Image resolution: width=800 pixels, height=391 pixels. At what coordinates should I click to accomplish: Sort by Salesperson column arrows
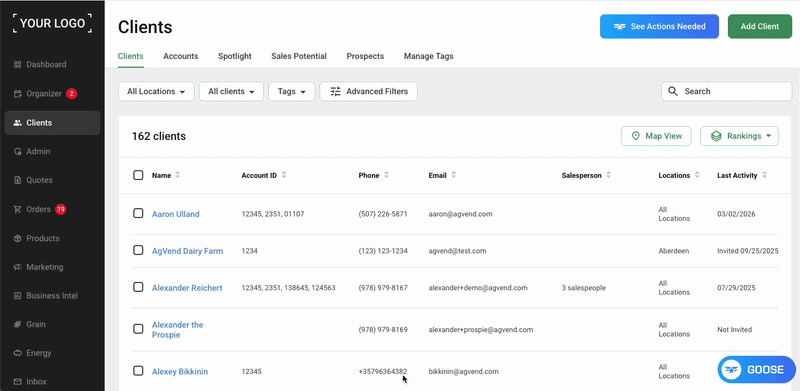click(x=609, y=175)
